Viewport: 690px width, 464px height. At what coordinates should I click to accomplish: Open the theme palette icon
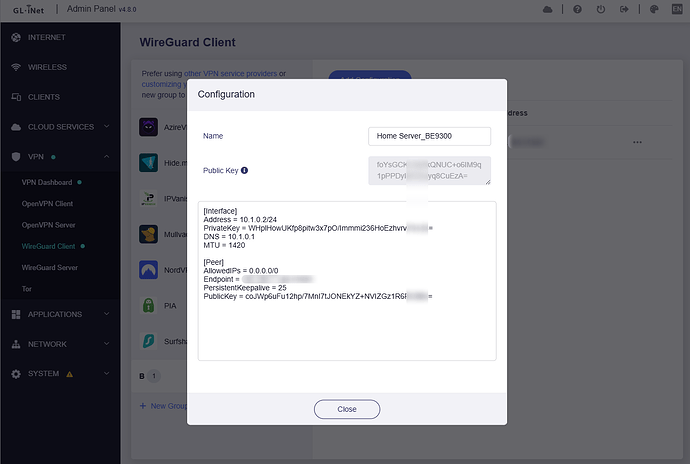pyautogui.click(x=654, y=9)
